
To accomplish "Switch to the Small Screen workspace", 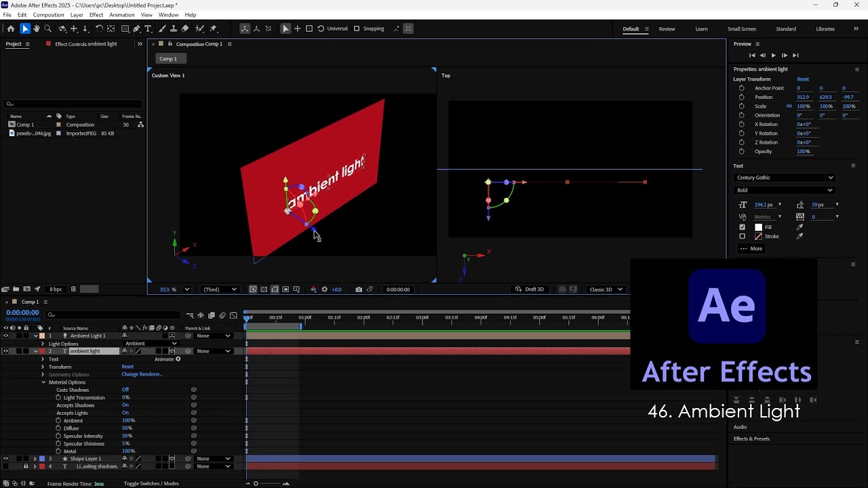I will coord(742,29).
